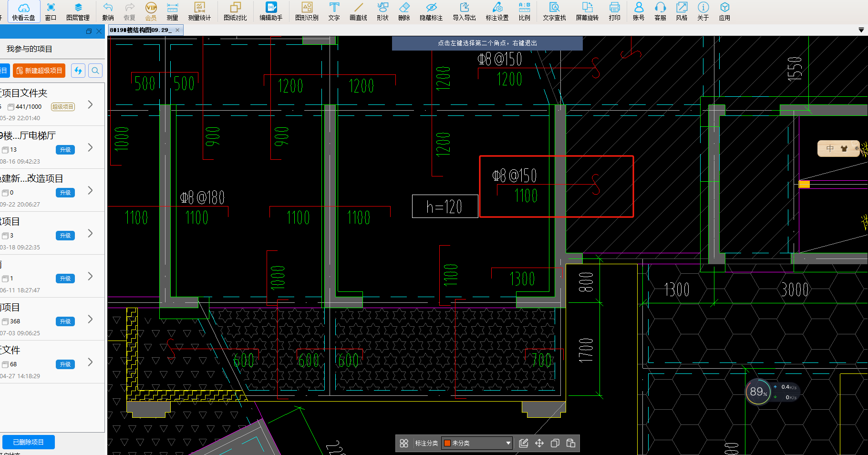Open 文字查找 text search
868x455 pixels.
click(x=554, y=11)
